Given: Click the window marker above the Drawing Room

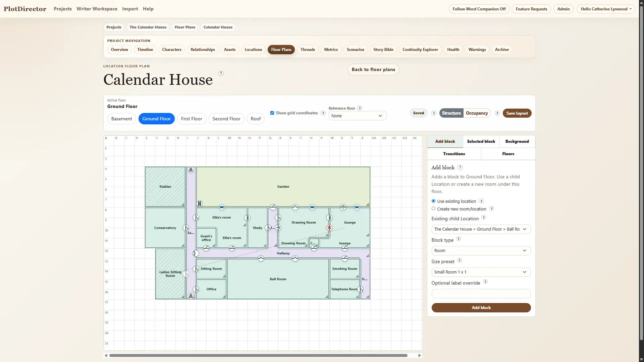Looking at the screenshot, I should click(312, 207).
